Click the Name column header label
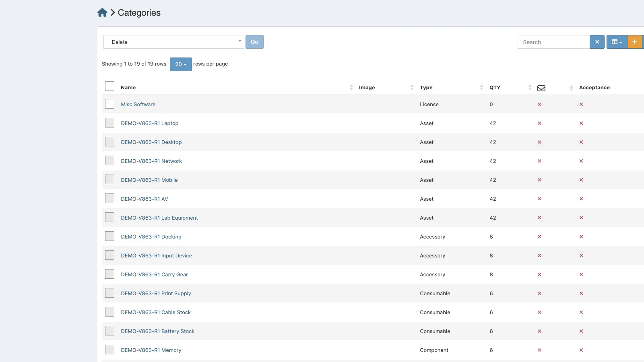This screenshot has width=644, height=362. (128, 87)
